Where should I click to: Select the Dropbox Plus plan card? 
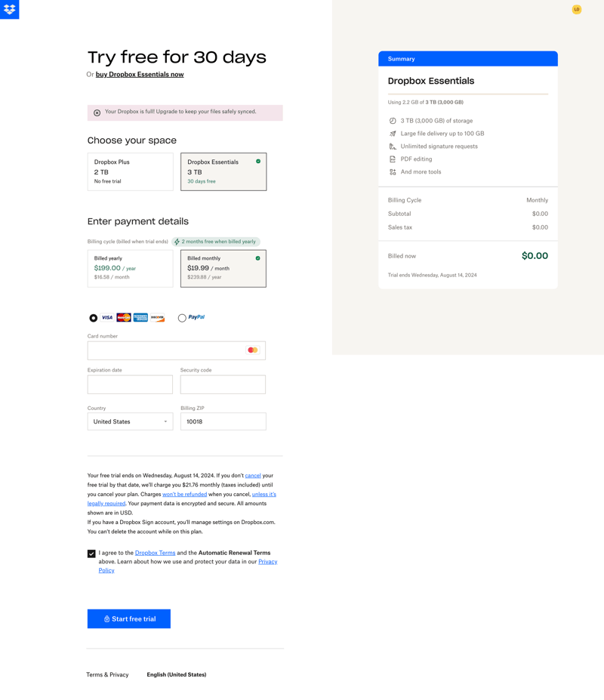click(130, 171)
